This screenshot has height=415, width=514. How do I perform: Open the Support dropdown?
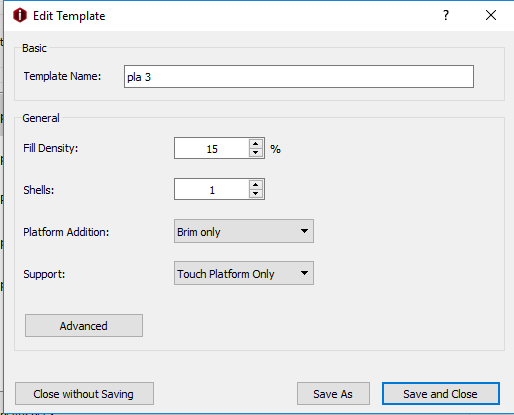coord(244,273)
